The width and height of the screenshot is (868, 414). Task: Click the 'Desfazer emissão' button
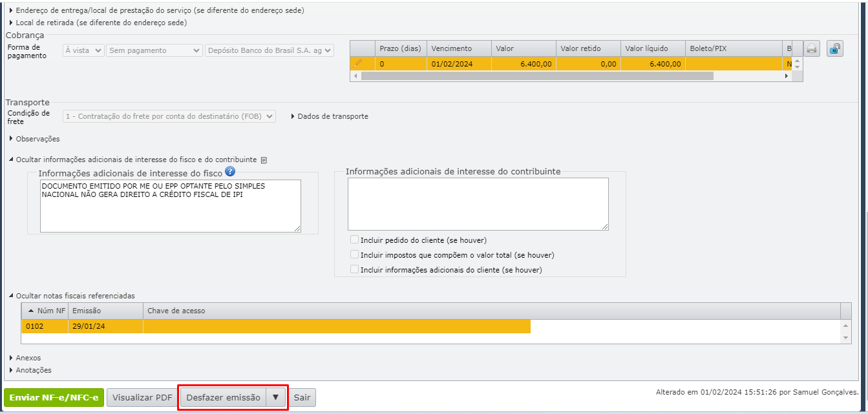(223, 398)
